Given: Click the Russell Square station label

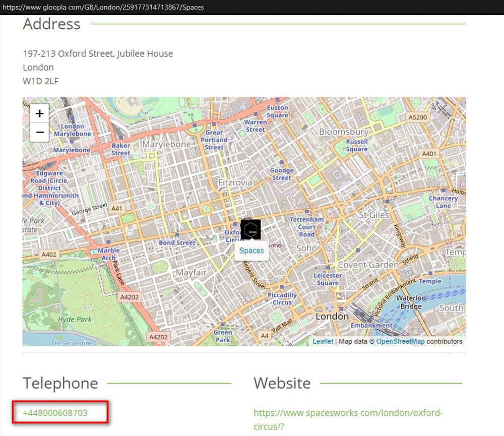Looking at the screenshot, I should click(x=357, y=145).
